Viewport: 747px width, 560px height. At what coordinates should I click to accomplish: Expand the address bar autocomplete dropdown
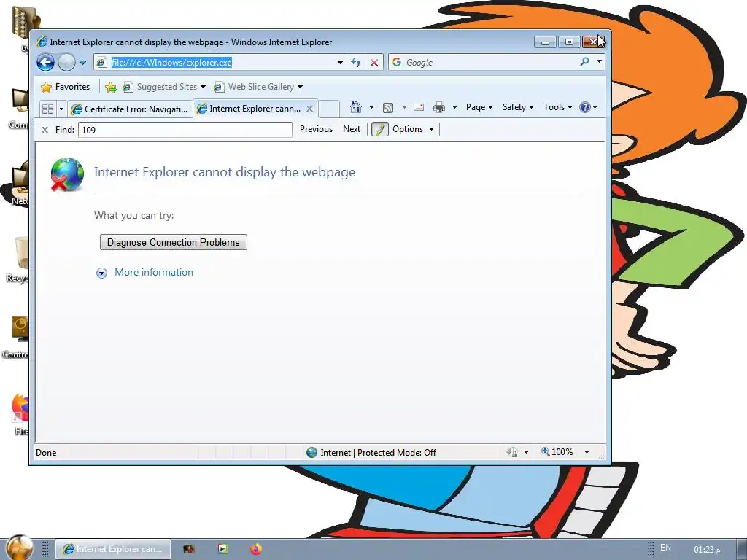(x=340, y=63)
